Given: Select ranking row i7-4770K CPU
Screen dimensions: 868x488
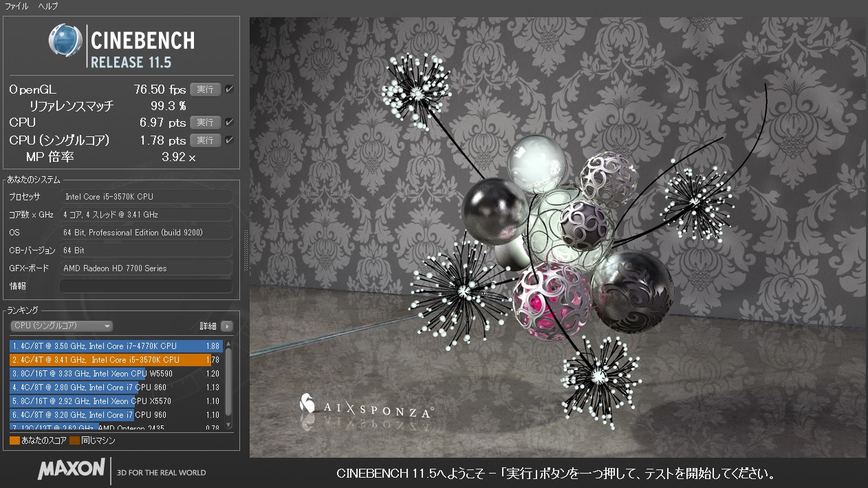Looking at the screenshot, I should [x=116, y=346].
